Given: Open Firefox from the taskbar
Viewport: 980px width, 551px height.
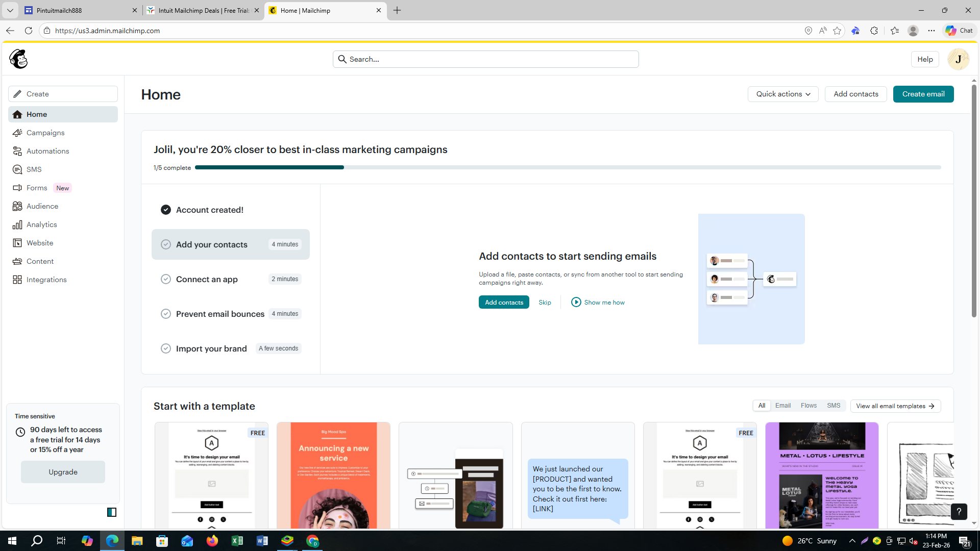Looking at the screenshot, I should click(212, 541).
